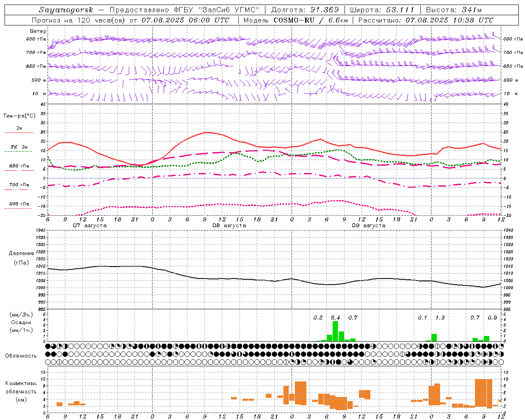Screen dimensions: 525x420
Task: Click the Тем-ра(°C) axis label
Action: point(19,116)
